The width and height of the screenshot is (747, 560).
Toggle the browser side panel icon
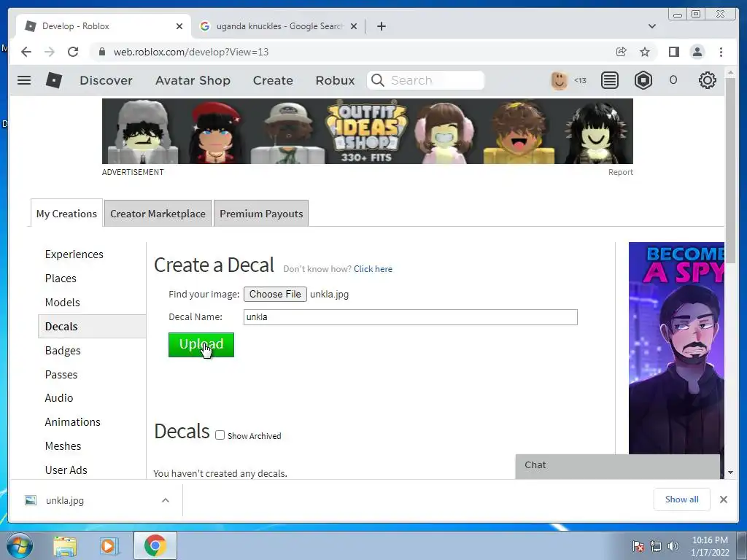click(x=673, y=52)
